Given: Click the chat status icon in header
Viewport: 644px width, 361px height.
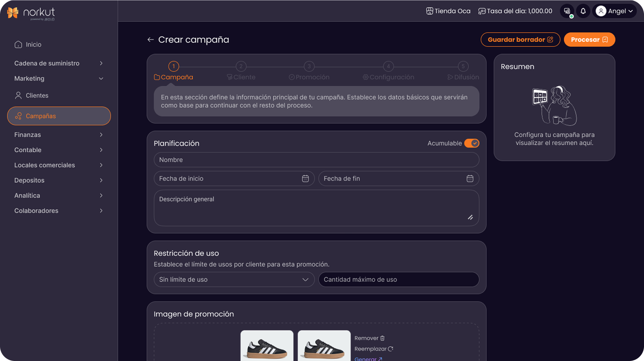Looking at the screenshot, I should point(567,11).
